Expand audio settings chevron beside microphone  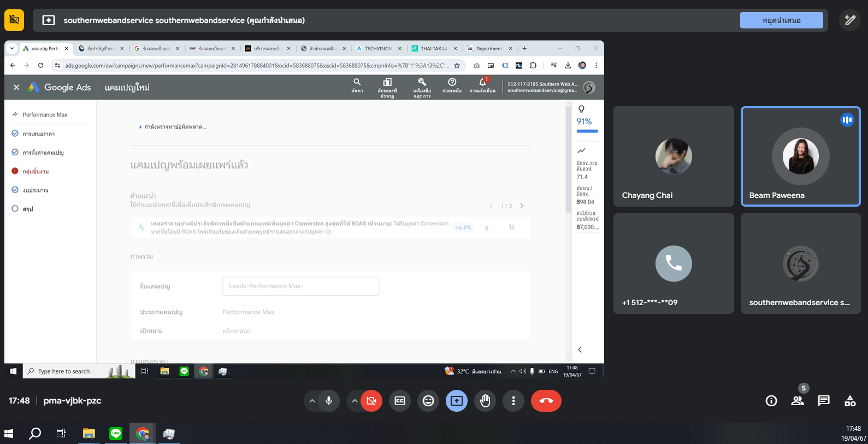(312, 401)
